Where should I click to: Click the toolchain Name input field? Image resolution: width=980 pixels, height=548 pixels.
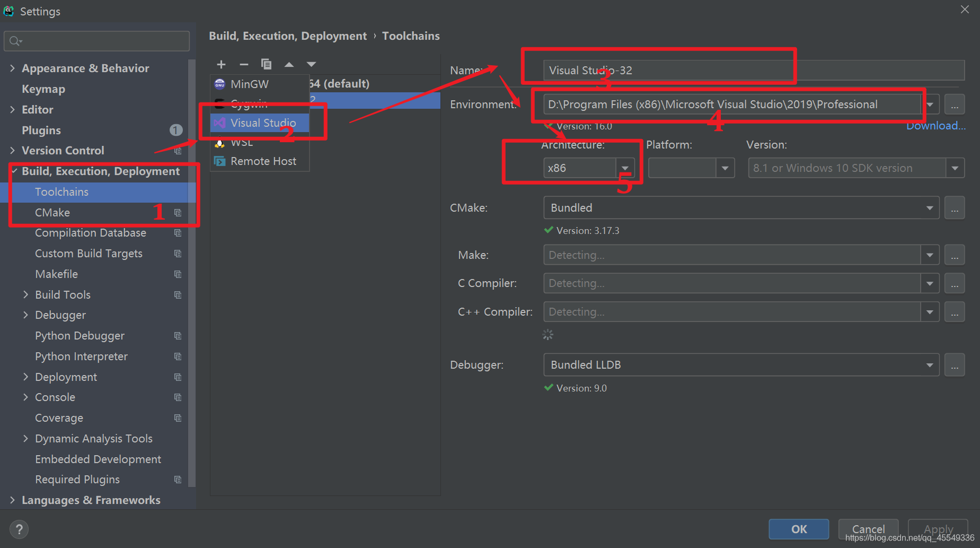(x=754, y=70)
